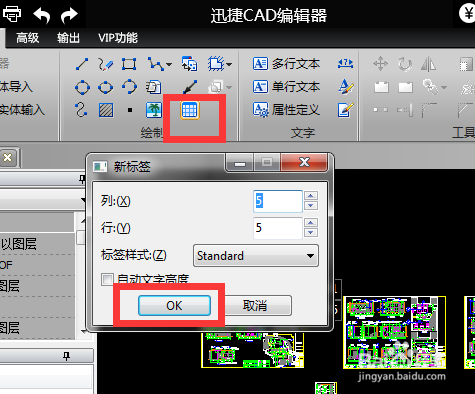Screen dimensions: 475x394
Task: Select the hatched boundary region tool
Action: pos(216,64)
